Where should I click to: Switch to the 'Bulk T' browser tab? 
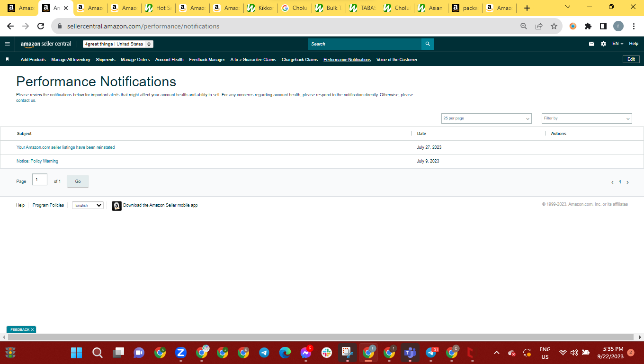tap(329, 8)
